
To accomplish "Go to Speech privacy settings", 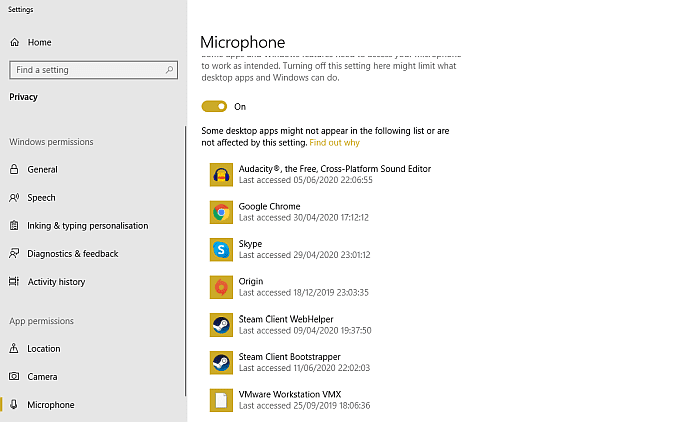I will [x=41, y=198].
